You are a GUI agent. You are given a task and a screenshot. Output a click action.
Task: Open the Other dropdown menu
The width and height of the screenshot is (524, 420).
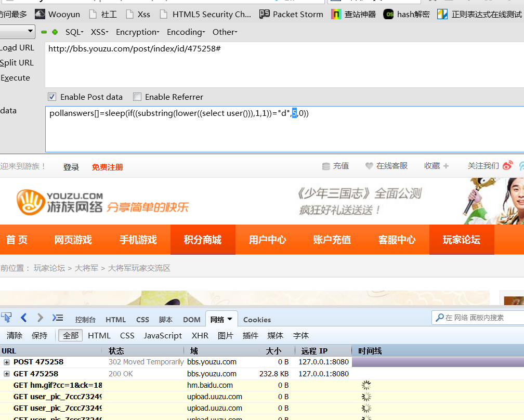[x=225, y=32]
